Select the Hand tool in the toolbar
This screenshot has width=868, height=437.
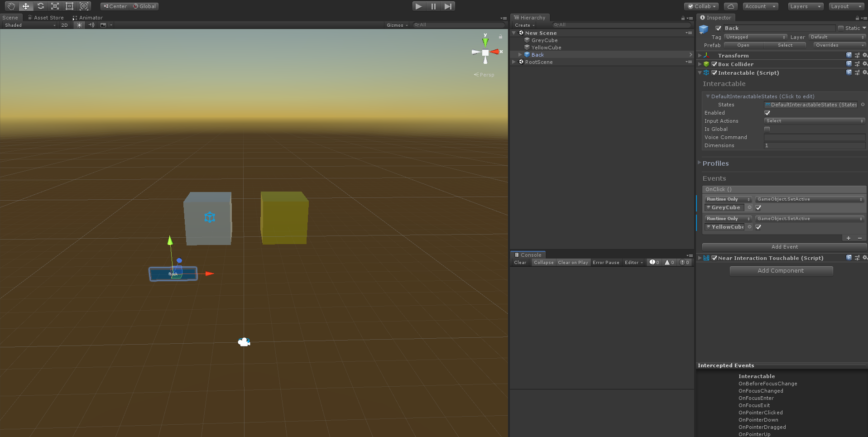coord(10,6)
